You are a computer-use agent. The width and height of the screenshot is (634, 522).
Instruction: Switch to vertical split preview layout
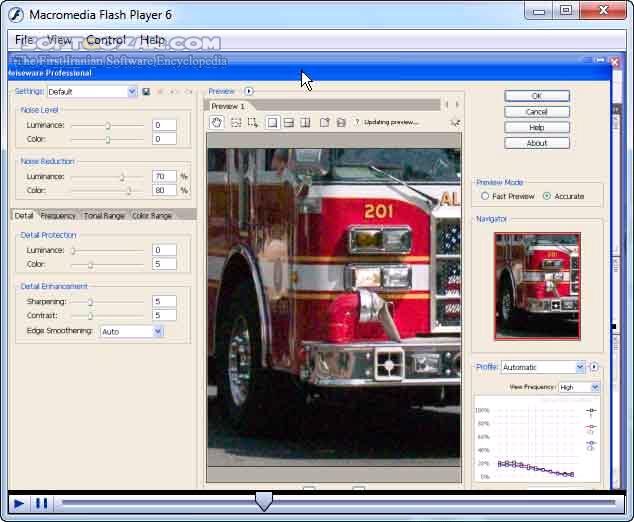click(305, 122)
